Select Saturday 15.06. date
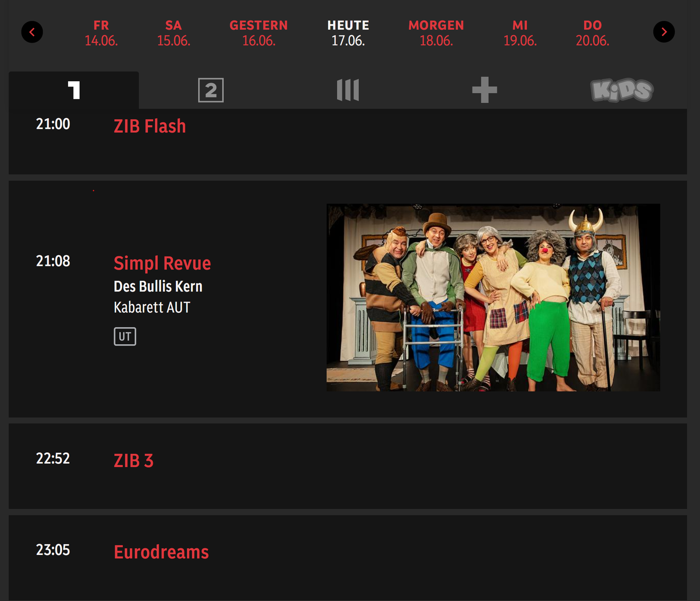The image size is (700, 601). tap(173, 33)
